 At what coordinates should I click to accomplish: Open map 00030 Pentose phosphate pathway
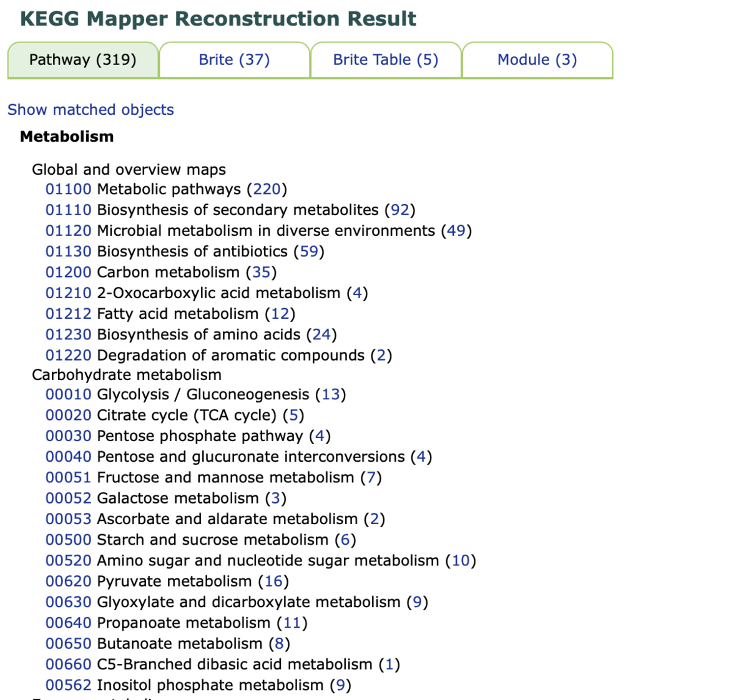[x=69, y=436]
